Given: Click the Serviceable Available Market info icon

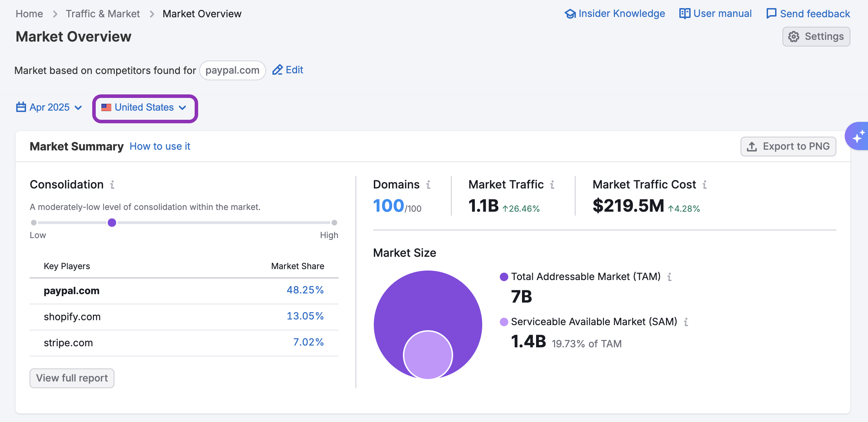Looking at the screenshot, I should click(686, 322).
